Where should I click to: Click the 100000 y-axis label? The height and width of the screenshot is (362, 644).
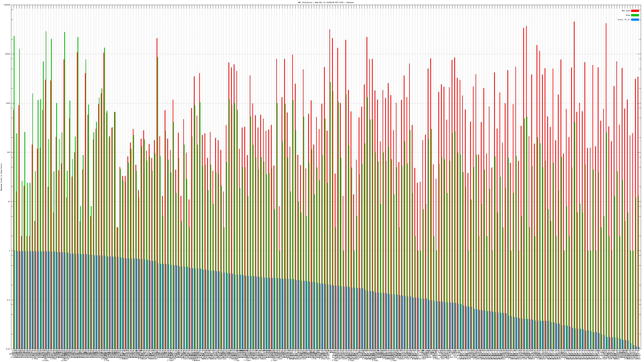(7, 5)
